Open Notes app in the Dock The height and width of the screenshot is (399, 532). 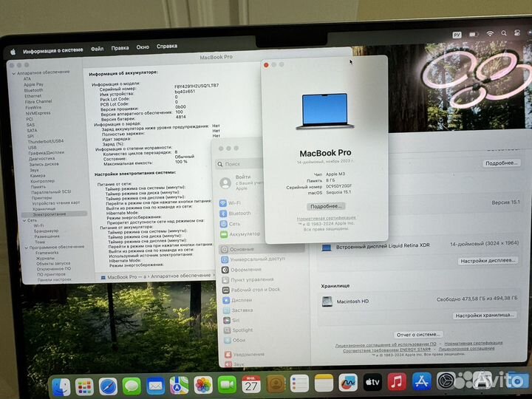(x=324, y=383)
